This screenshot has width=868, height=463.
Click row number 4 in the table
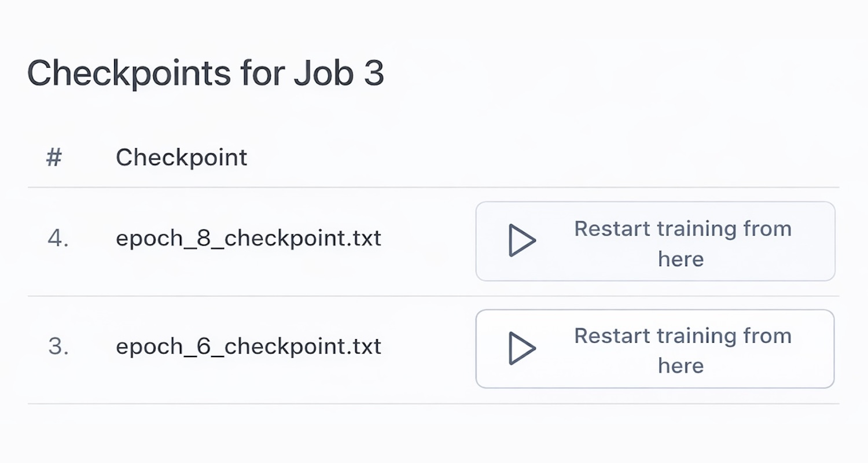[x=58, y=238]
